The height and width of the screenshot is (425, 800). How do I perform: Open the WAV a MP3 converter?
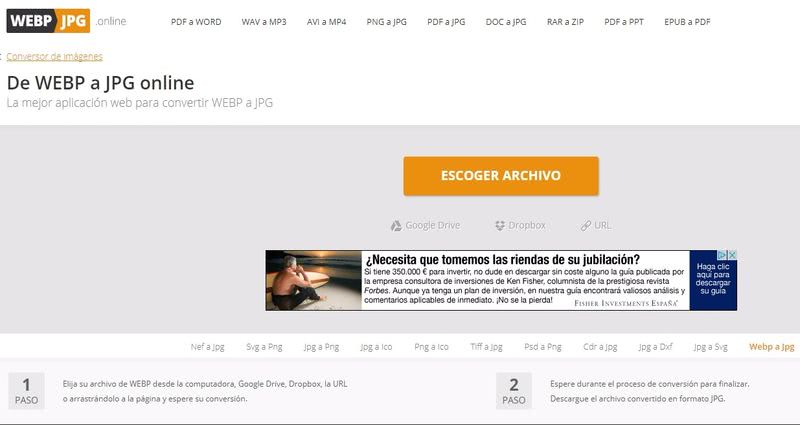264,22
